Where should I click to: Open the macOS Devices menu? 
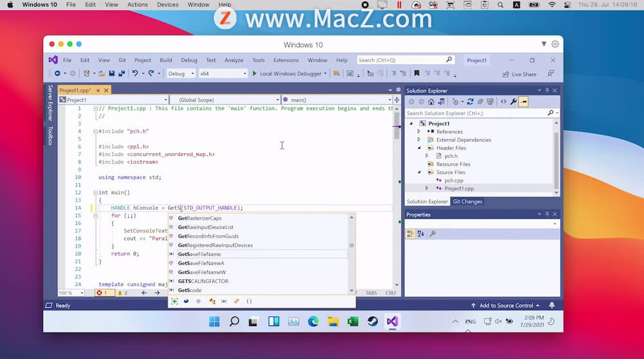pos(167,5)
